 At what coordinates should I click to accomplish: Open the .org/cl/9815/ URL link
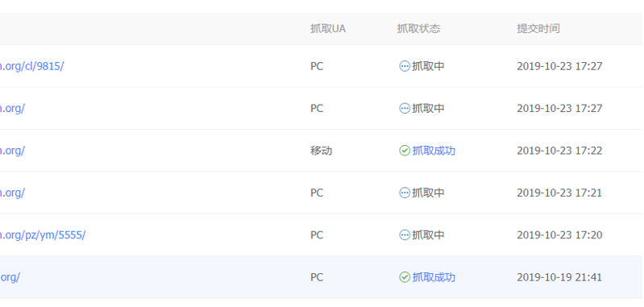tap(31, 67)
